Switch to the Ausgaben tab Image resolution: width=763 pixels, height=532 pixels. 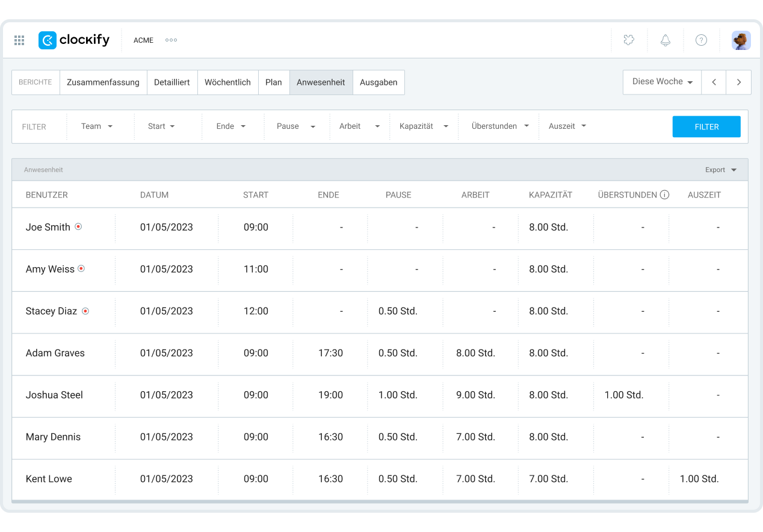[378, 82]
